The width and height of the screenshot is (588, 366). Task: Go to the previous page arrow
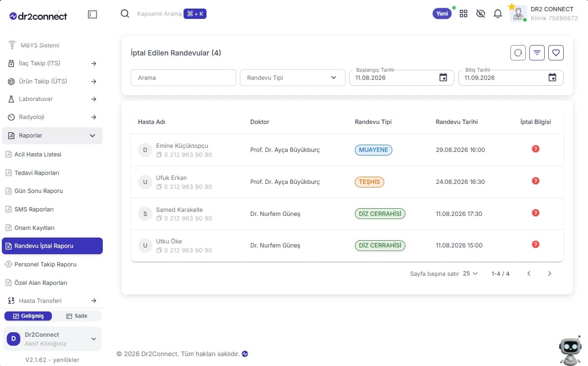point(529,274)
